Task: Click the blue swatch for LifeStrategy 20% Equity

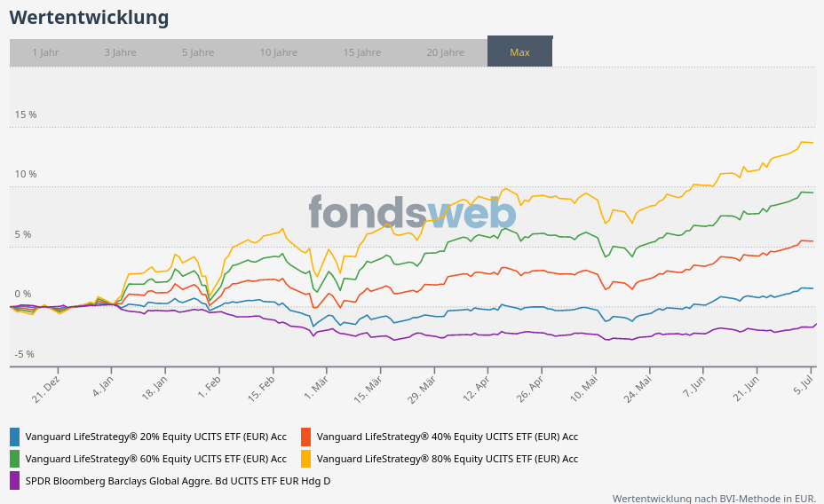Action: tap(15, 437)
